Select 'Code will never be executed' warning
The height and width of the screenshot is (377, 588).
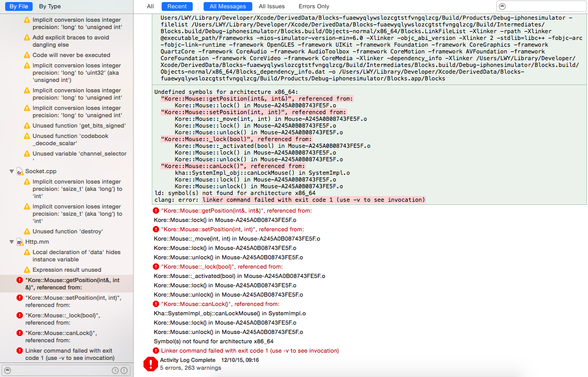71,55
